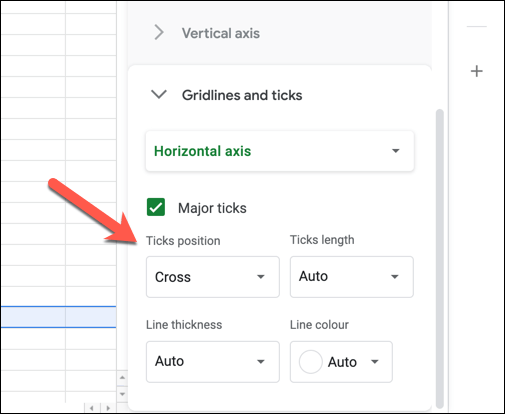Screen dimensions: 505x414
Task: Click the arrow in Ticks position dropdown
Action: pyautogui.click(x=261, y=277)
